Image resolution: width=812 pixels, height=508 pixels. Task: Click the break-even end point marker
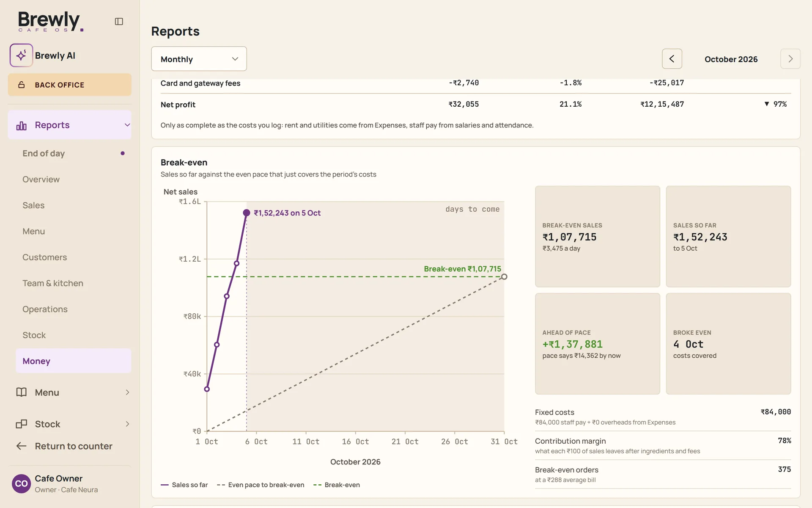click(504, 276)
